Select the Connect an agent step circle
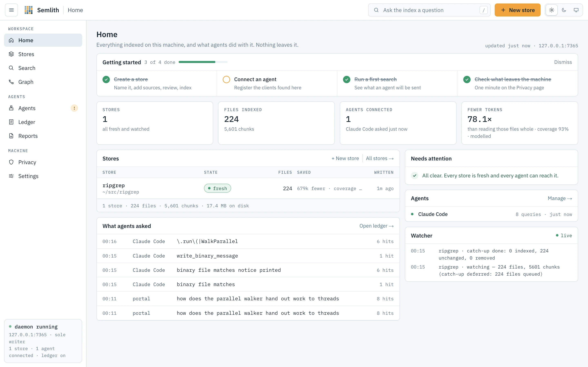The height and width of the screenshot is (367, 588). [x=226, y=79]
